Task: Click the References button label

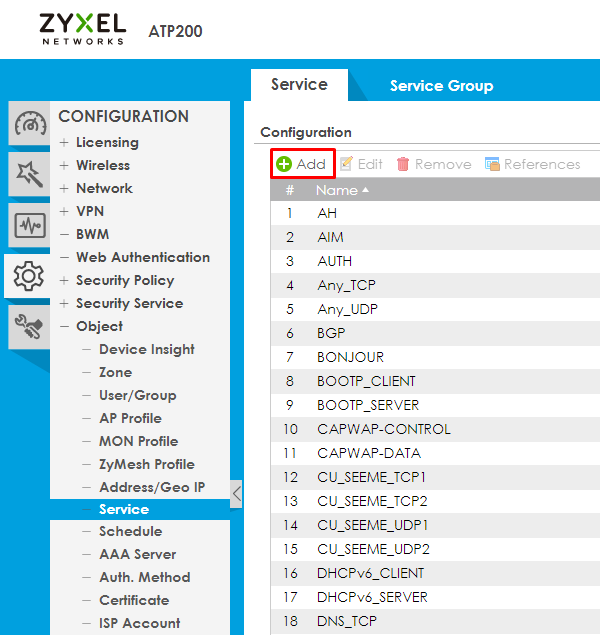Action: 542,164
